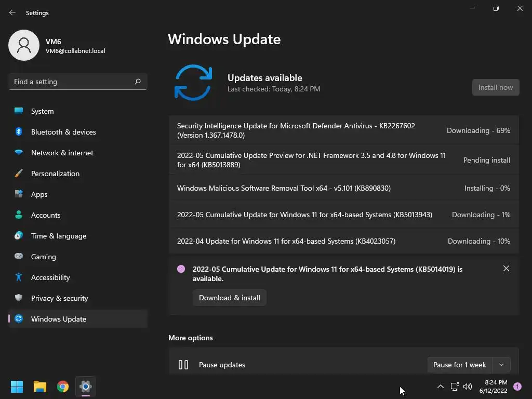This screenshot has width=532, height=399.
Task: Select the .NET Framework KB5013889 update row
Action: pyautogui.click(x=344, y=160)
